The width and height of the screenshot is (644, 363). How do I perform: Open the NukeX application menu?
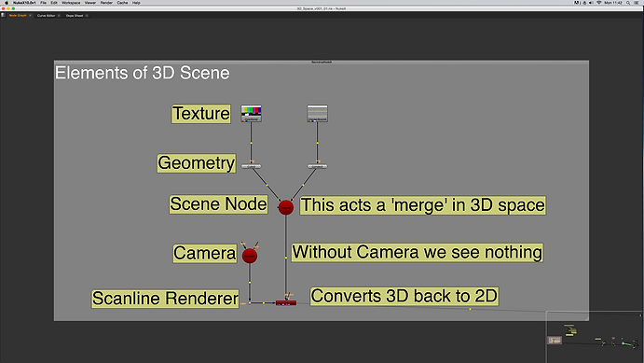coord(24,3)
